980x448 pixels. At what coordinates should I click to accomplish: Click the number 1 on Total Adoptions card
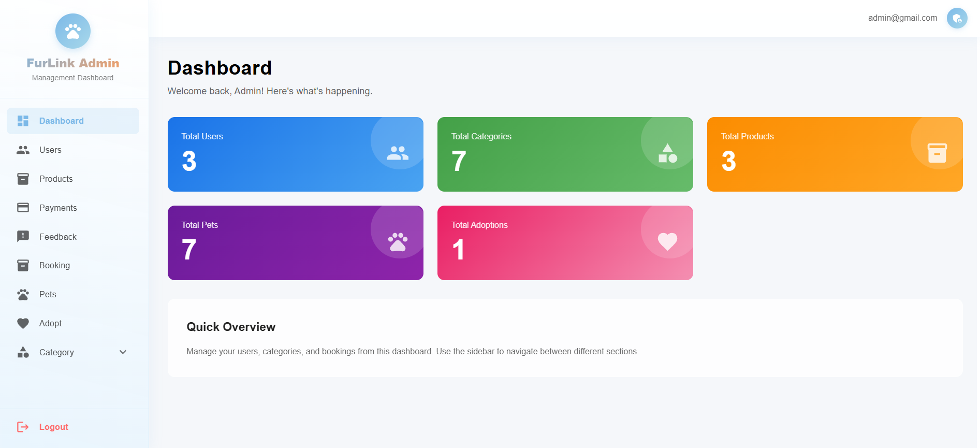click(458, 250)
